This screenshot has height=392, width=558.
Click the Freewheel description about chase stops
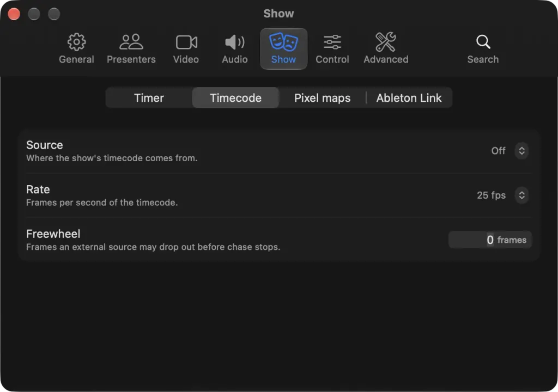pyautogui.click(x=153, y=247)
